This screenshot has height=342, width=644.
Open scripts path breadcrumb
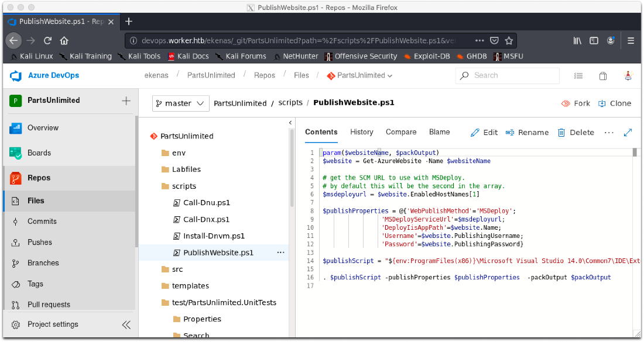pos(290,102)
